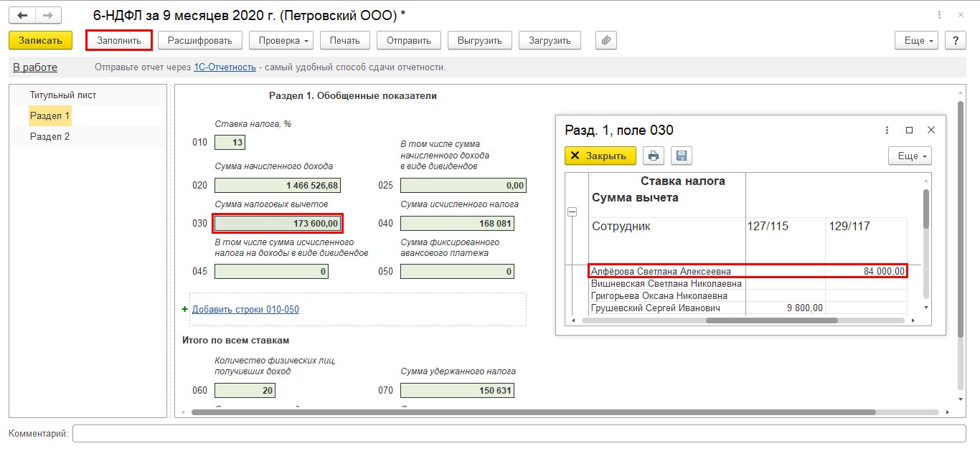
Task: Click the form's horizontal scrollbar thumb
Action: pyautogui.click(x=532, y=412)
